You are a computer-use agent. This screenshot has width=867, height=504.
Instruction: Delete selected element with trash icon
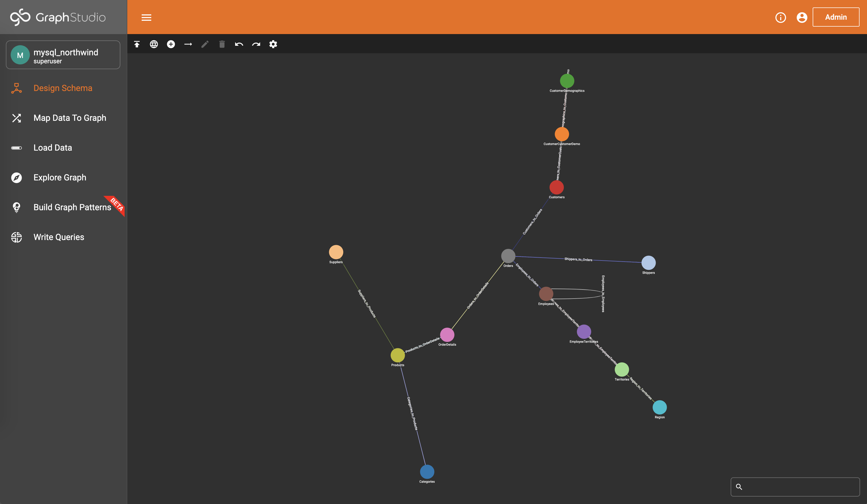point(222,44)
